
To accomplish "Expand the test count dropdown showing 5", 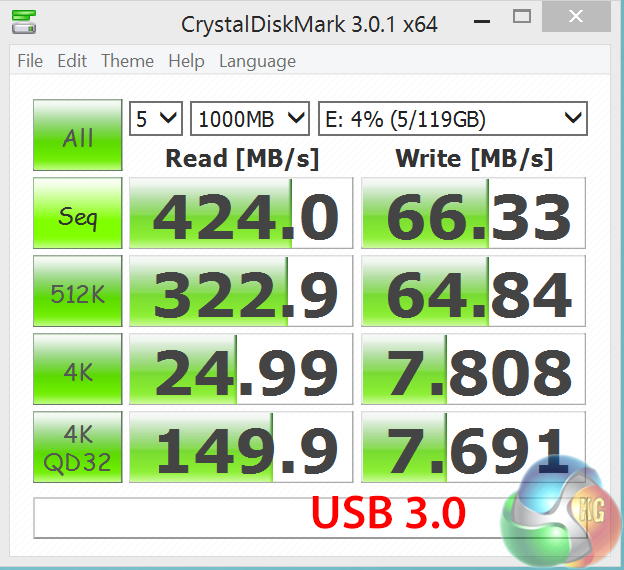I will pyautogui.click(x=156, y=119).
